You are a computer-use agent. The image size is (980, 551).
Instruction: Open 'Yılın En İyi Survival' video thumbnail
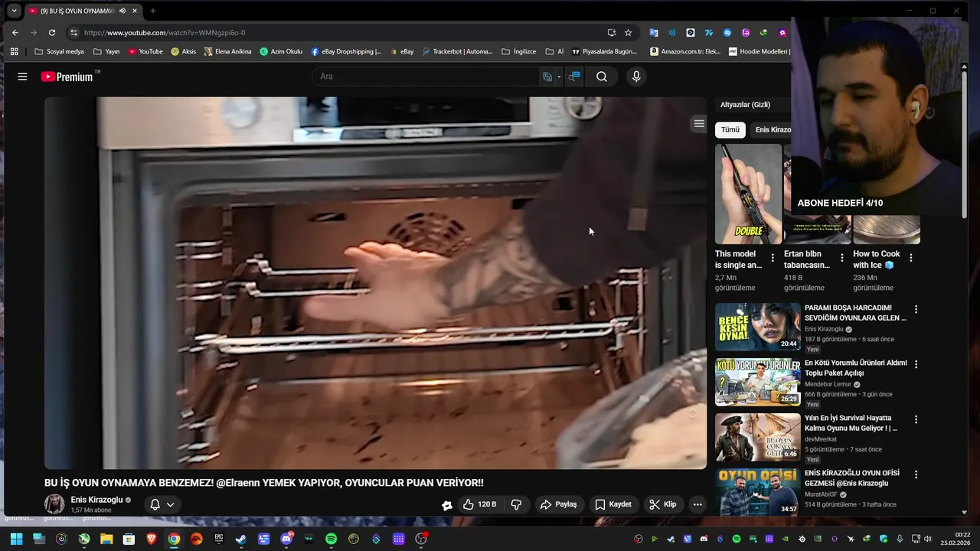(758, 437)
